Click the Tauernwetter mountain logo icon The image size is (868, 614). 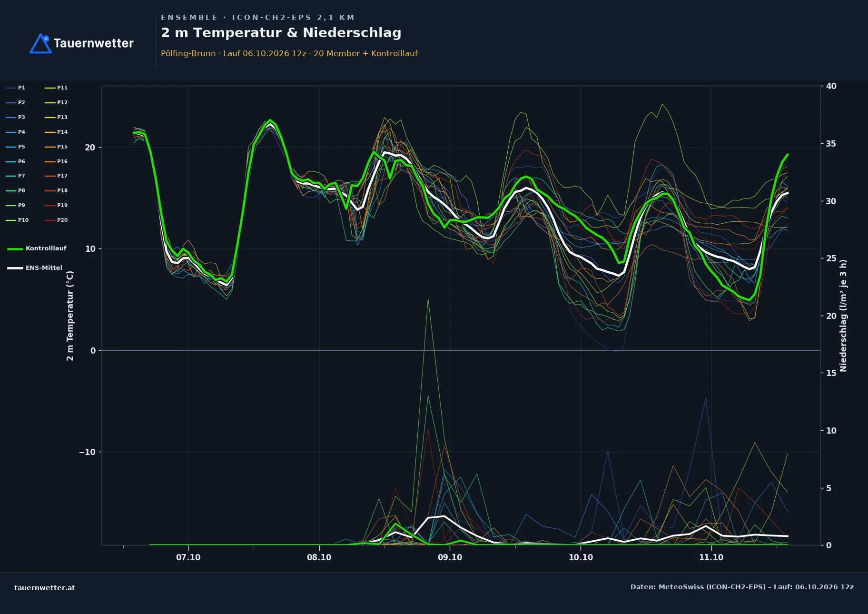click(40, 43)
